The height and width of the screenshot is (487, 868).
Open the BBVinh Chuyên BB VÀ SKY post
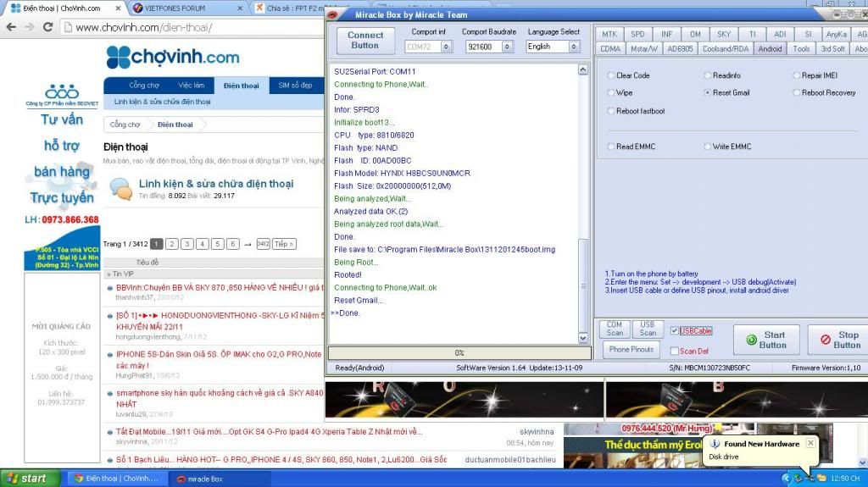(218, 288)
